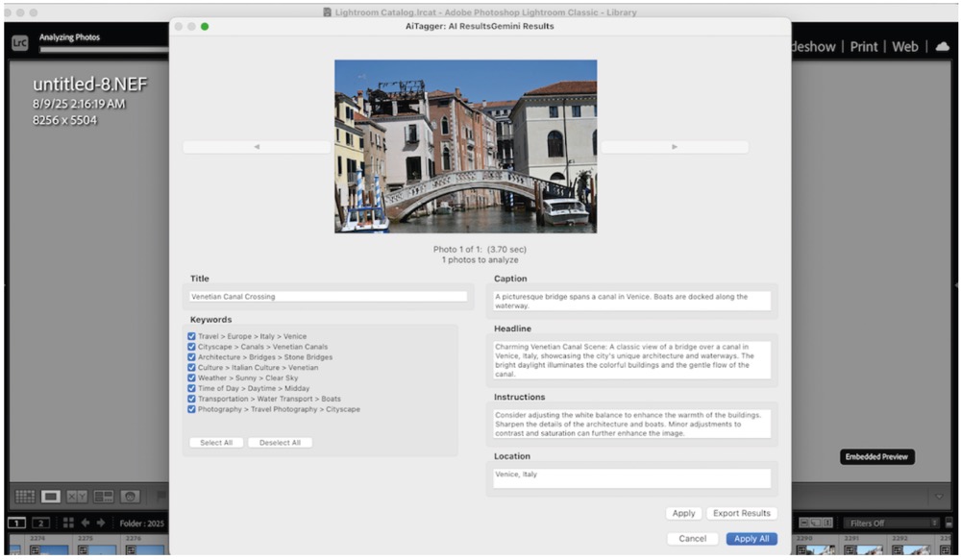Switch to Grid view in toolbar
961x560 pixels.
click(25, 497)
